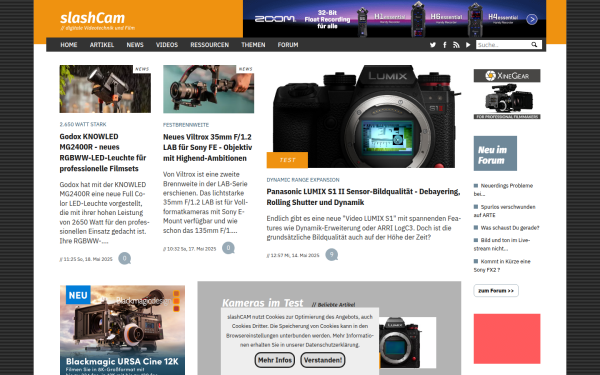The height and width of the screenshot is (375, 600).
Task: Open the FORUM menu
Action: (288, 45)
